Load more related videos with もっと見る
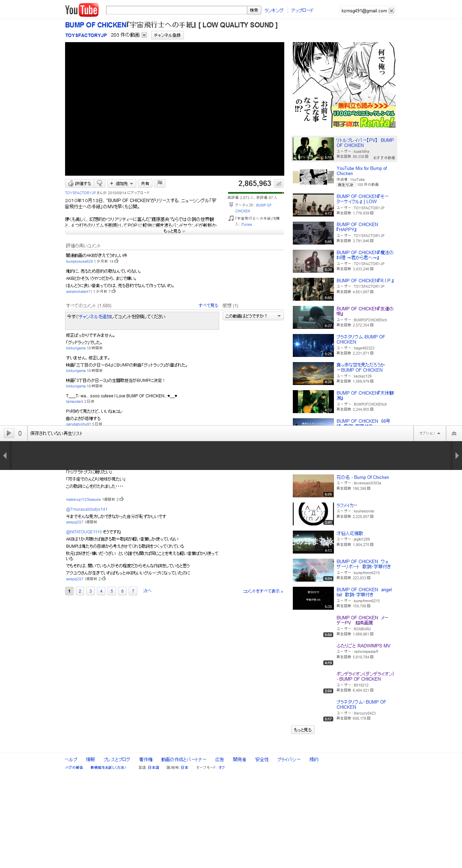 pos(303,730)
